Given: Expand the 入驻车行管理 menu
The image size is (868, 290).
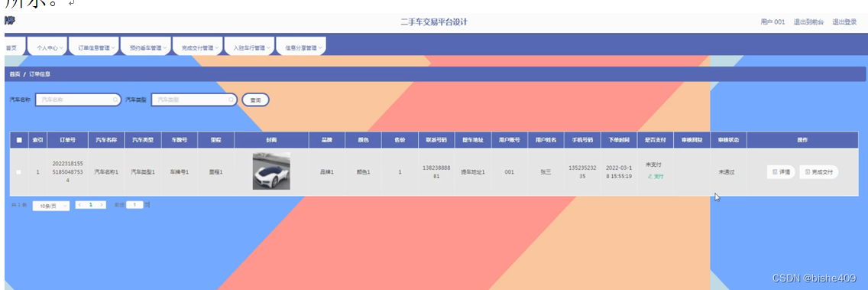Looking at the screenshot, I should (249, 47).
